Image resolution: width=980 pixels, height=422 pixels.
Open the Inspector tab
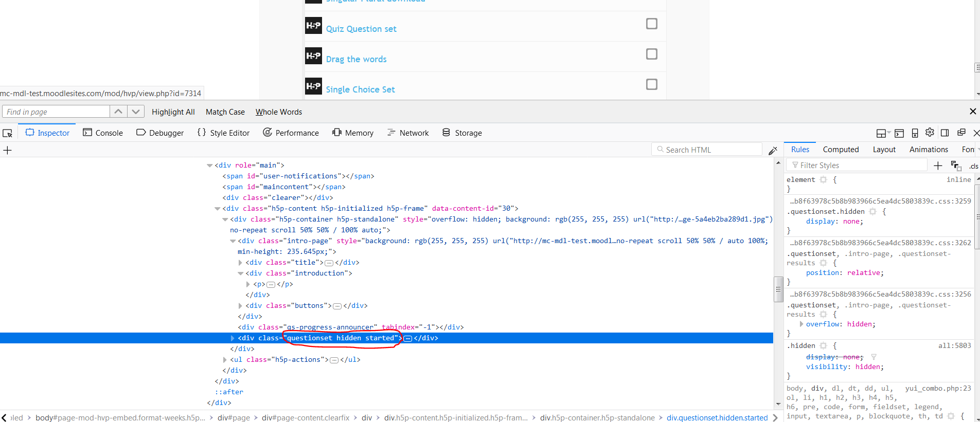click(x=47, y=133)
